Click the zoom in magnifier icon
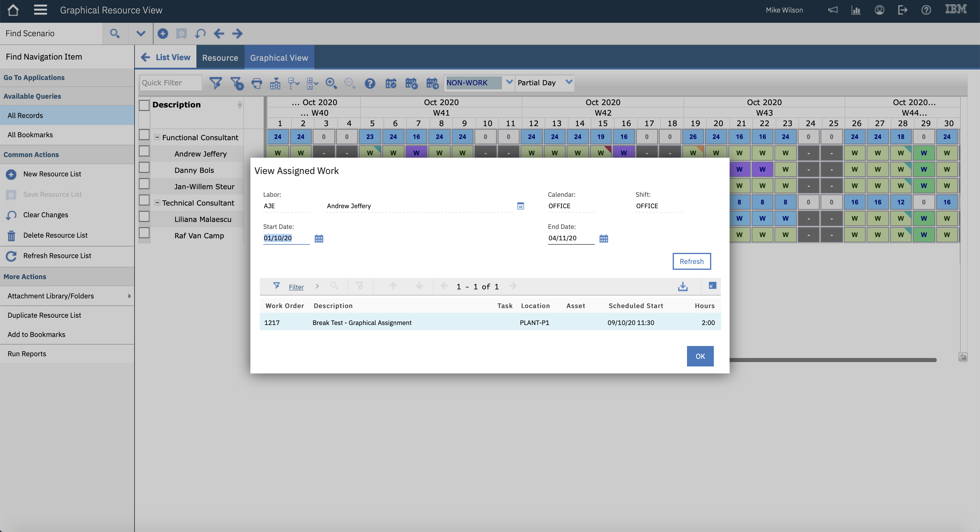Screen dimensions: 980x532 pyautogui.click(x=331, y=83)
